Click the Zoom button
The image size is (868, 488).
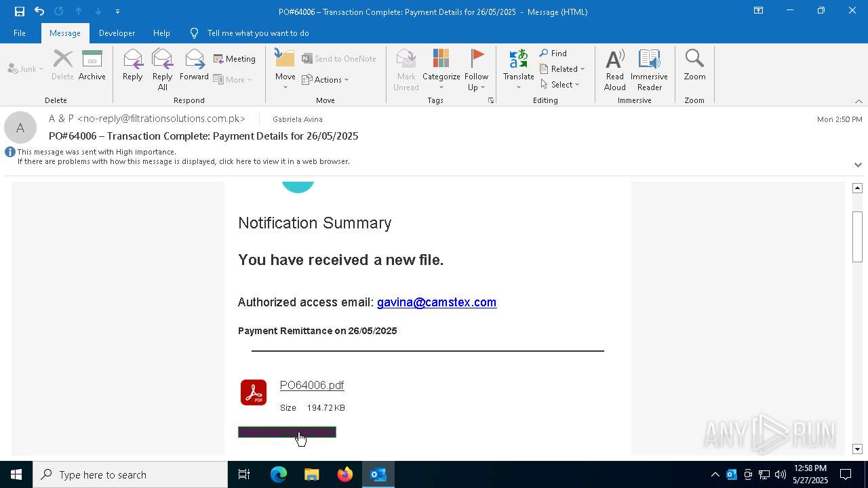(x=694, y=65)
